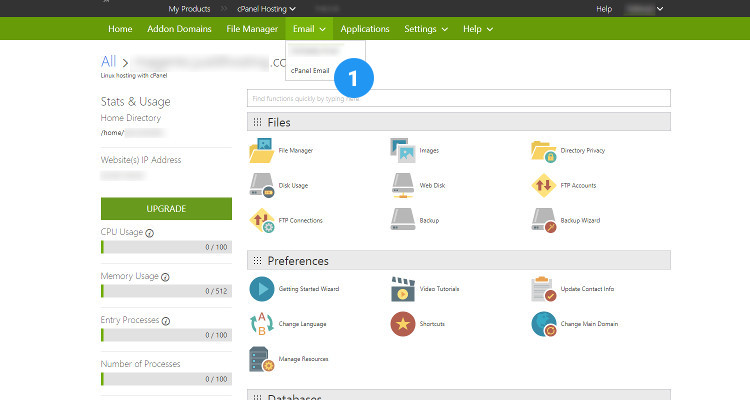
Task: Open the Images icon
Action: point(403,151)
